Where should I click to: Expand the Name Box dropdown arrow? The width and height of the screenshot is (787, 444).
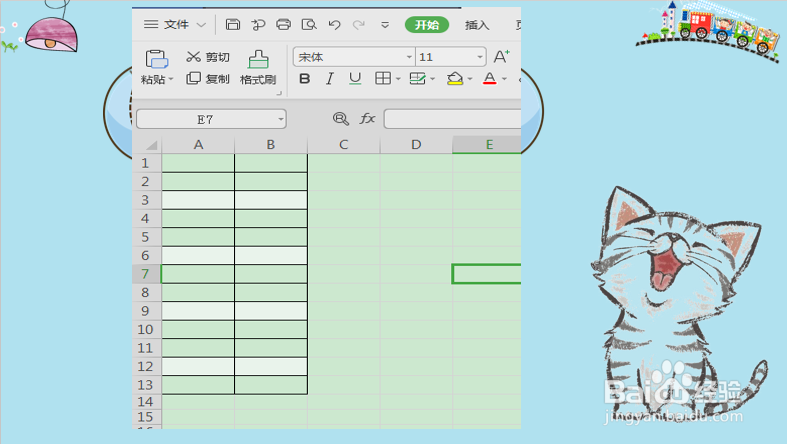tap(281, 119)
